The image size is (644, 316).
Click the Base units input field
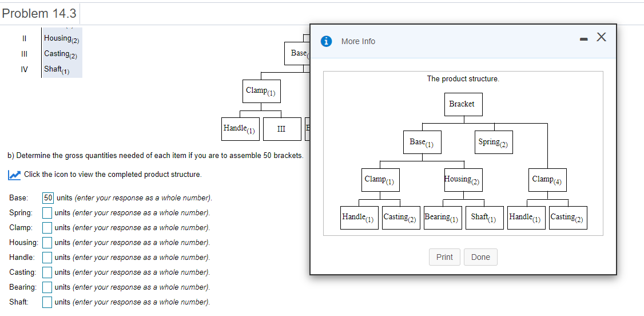click(x=48, y=198)
